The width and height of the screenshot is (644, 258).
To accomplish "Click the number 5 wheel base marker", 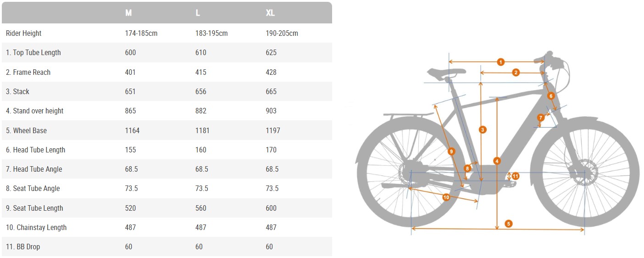I will click(508, 224).
